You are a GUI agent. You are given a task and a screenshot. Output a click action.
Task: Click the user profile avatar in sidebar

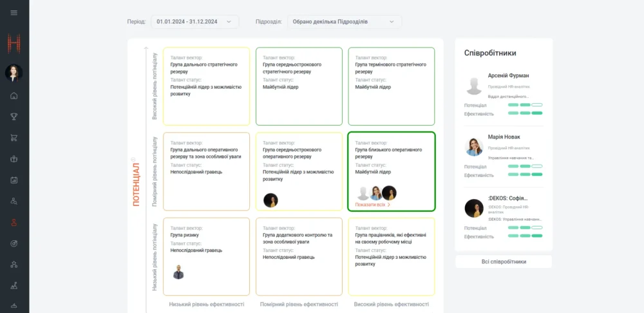[x=14, y=73]
